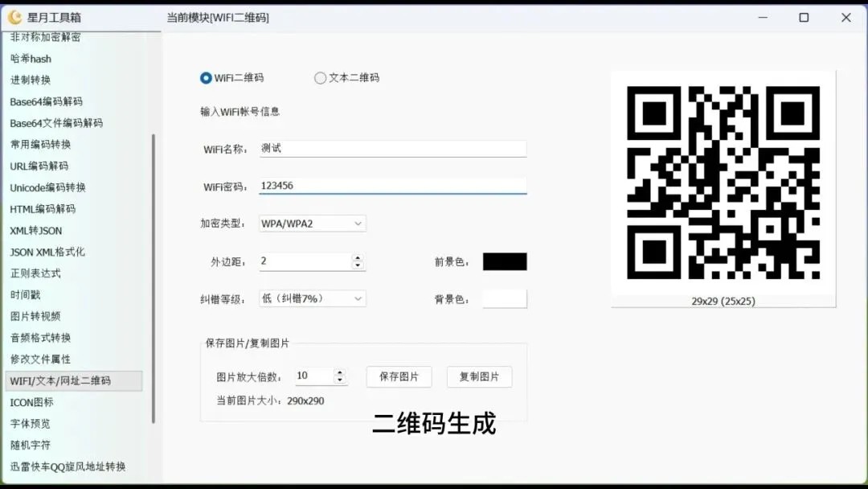Click the 复制图片 button

point(479,376)
